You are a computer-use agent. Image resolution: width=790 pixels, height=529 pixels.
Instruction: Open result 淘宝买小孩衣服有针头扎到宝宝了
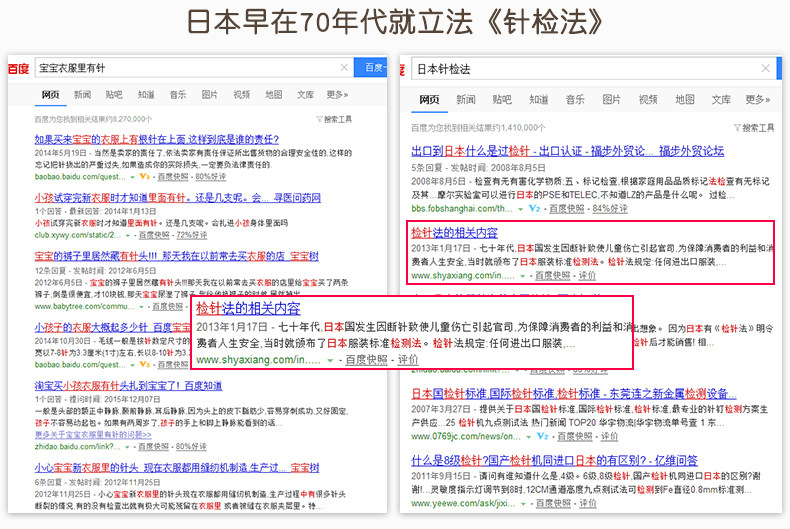tap(128, 386)
